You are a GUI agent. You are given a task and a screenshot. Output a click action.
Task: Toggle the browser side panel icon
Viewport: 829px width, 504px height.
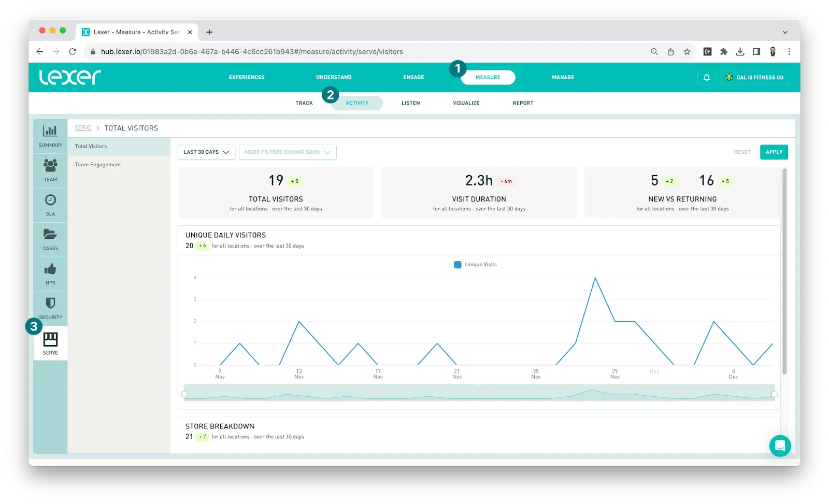click(x=756, y=52)
